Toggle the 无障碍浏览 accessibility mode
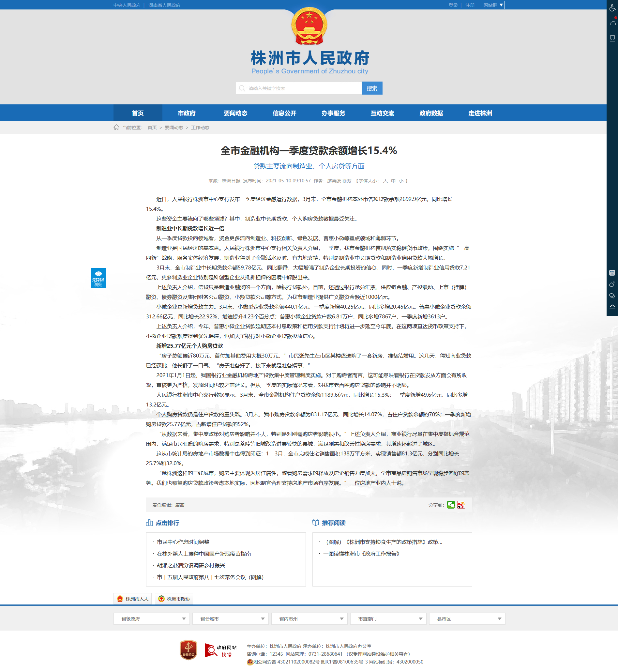The width and height of the screenshot is (618, 672). [x=98, y=278]
